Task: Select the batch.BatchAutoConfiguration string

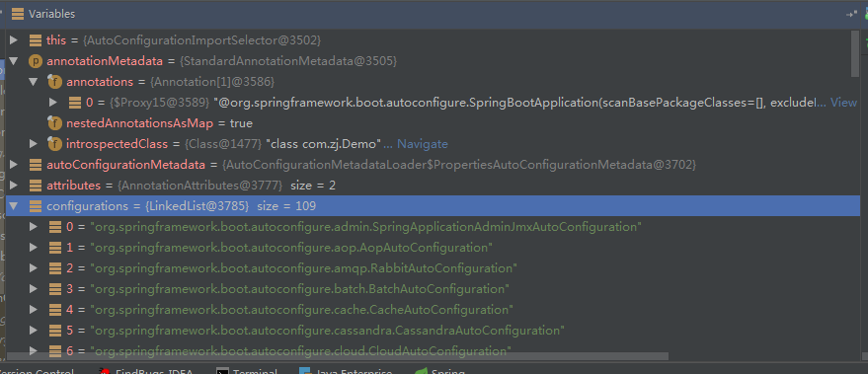Action: point(299,289)
